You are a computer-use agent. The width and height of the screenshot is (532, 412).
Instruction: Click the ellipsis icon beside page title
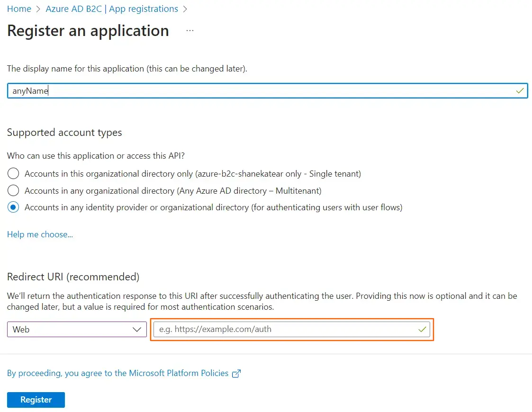pyautogui.click(x=189, y=29)
